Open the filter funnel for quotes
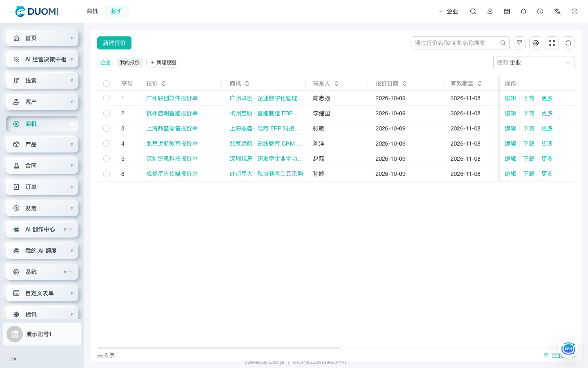This screenshot has width=588, height=368. click(x=519, y=43)
